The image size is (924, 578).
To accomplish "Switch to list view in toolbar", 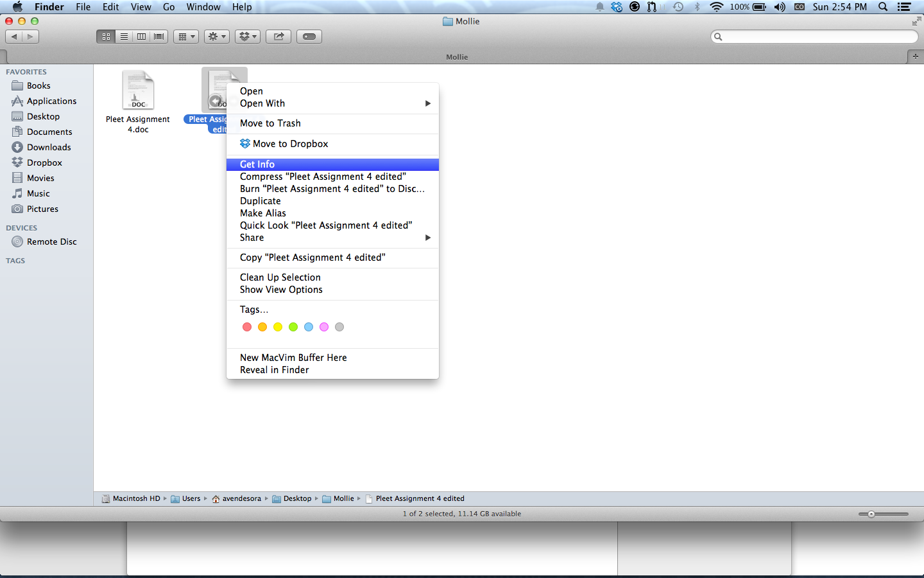I will pyautogui.click(x=124, y=37).
